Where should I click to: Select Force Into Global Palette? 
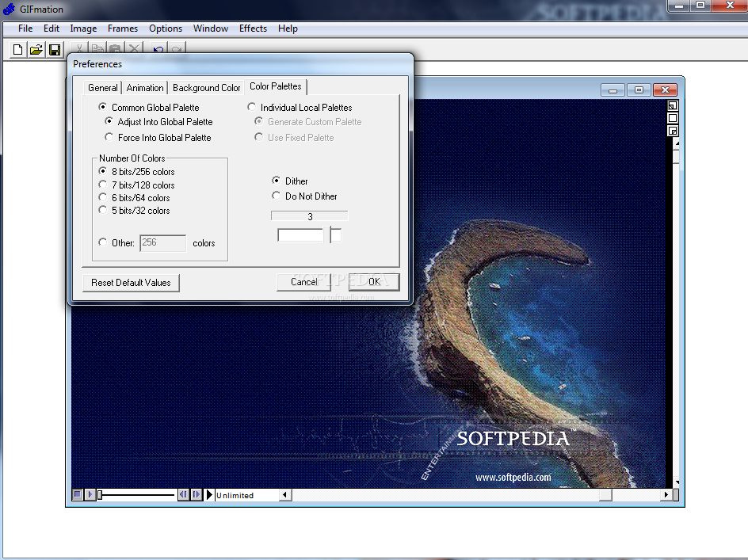point(158,137)
